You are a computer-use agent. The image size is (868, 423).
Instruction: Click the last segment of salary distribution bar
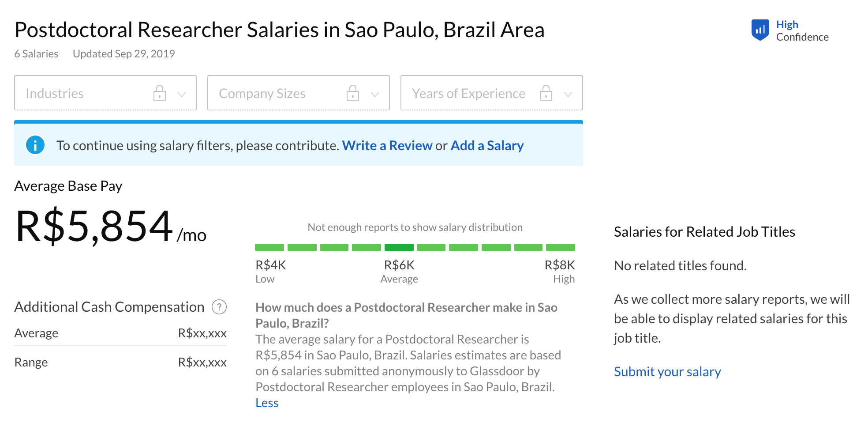[x=561, y=247]
